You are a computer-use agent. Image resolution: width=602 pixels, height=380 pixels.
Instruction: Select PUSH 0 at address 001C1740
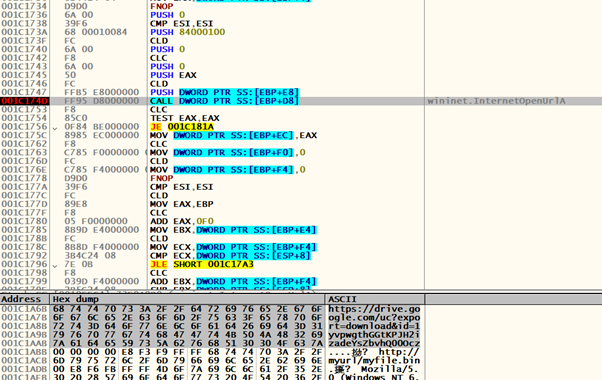coord(167,49)
